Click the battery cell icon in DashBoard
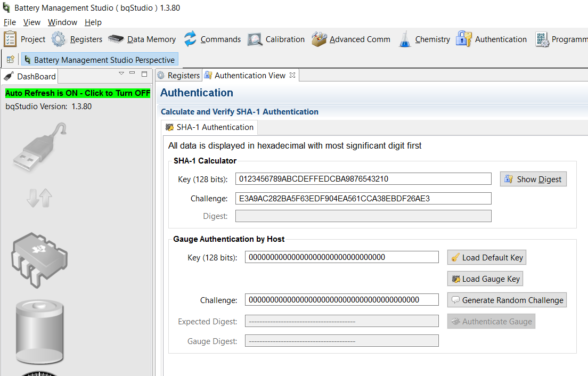 coord(40,331)
